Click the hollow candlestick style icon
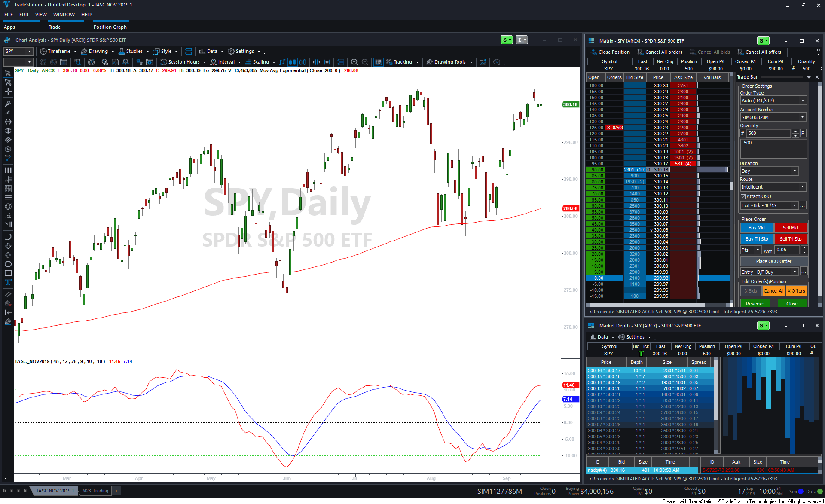Screen dimensions: 825x504 click(303, 62)
